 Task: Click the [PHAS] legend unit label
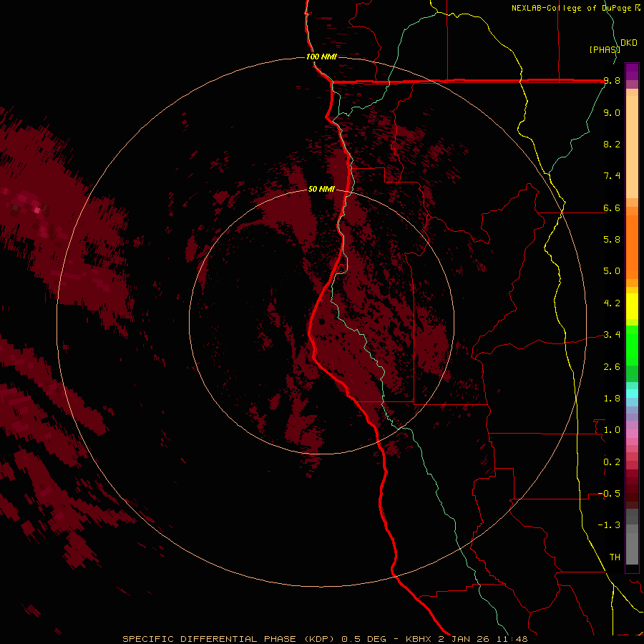click(605, 49)
